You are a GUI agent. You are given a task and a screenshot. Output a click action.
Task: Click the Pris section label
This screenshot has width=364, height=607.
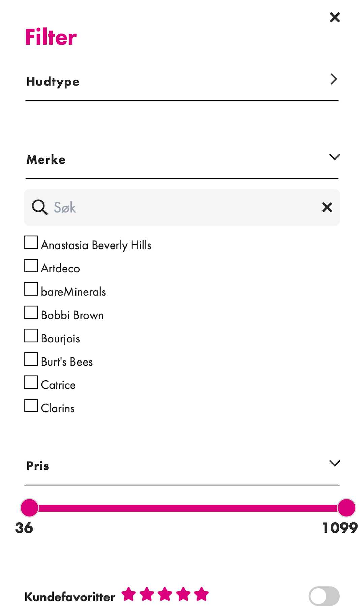(38, 466)
